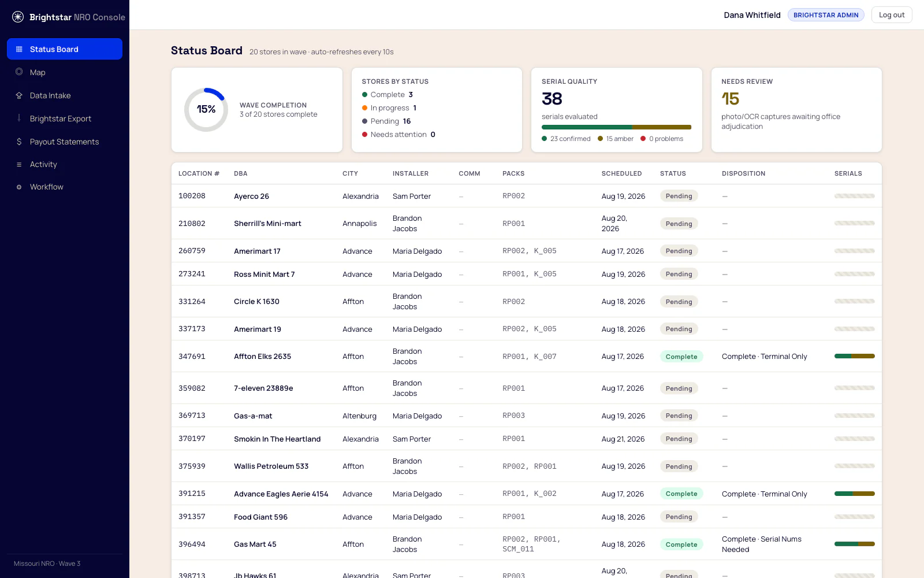Viewport: 924px width, 578px height.
Task: Click Pending badge for Ayerco 26
Action: coord(679,196)
